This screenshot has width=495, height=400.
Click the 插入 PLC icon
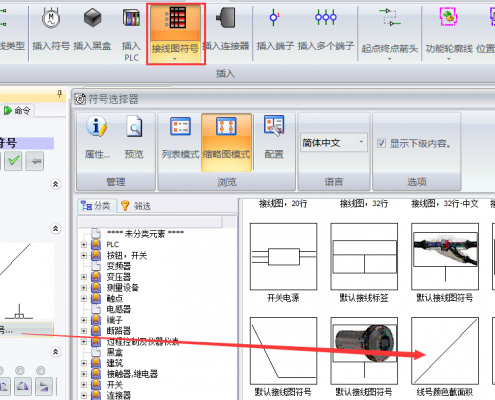[x=131, y=18]
